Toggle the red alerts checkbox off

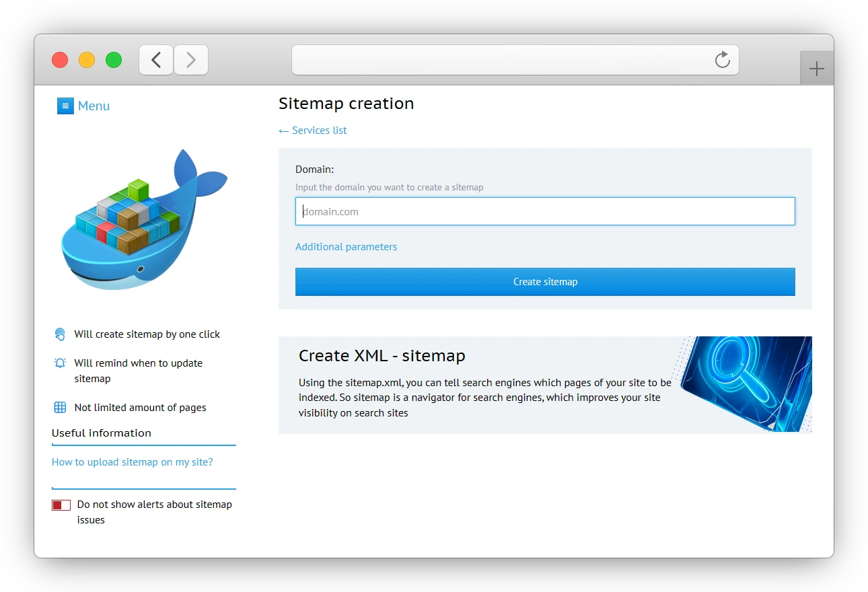[61, 505]
